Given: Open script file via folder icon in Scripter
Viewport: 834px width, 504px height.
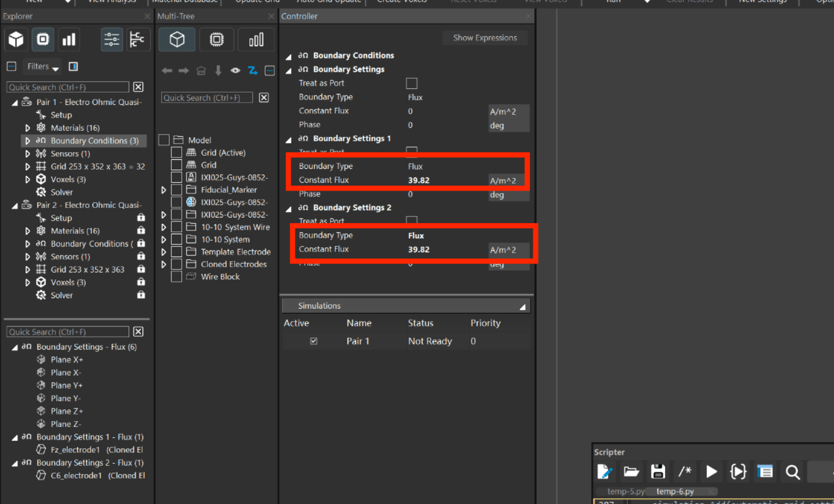Looking at the screenshot, I should tap(631, 472).
